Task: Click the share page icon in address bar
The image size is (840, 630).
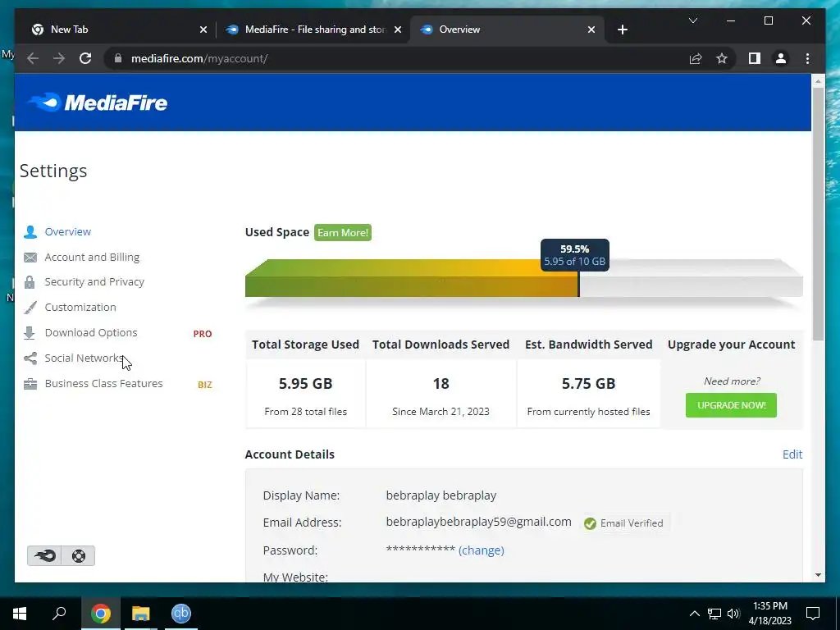Action: [696, 58]
